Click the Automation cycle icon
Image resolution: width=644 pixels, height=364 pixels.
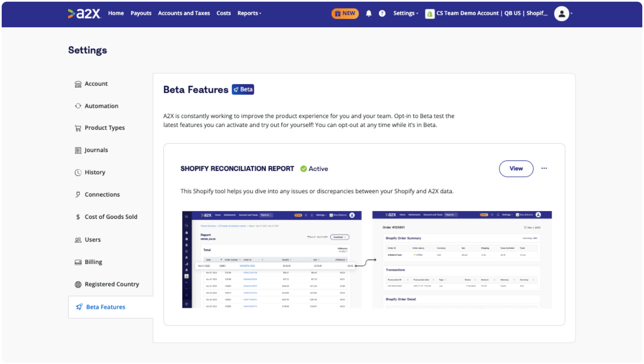pyautogui.click(x=78, y=106)
